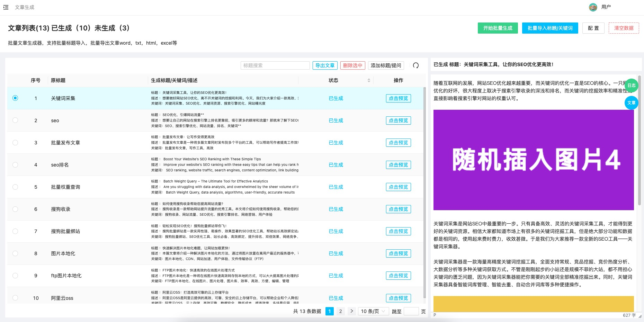The height and width of the screenshot is (322, 644).
Task: Toggle the sidebar collapse menu icon
Action: [6, 7]
